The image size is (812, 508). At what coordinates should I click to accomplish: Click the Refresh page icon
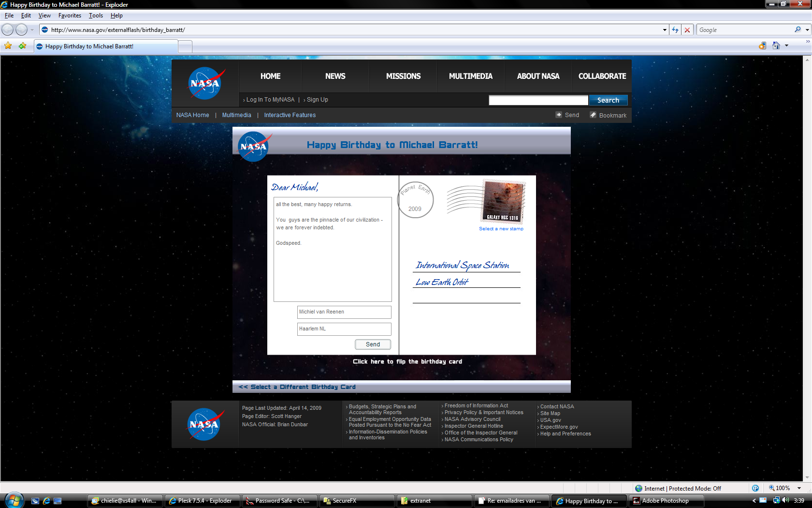(x=675, y=30)
